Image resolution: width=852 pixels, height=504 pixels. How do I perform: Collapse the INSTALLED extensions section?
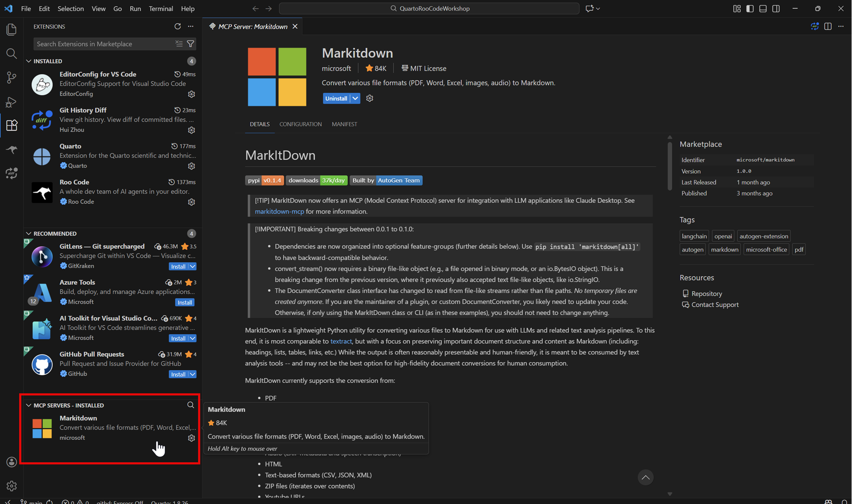click(x=29, y=61)
